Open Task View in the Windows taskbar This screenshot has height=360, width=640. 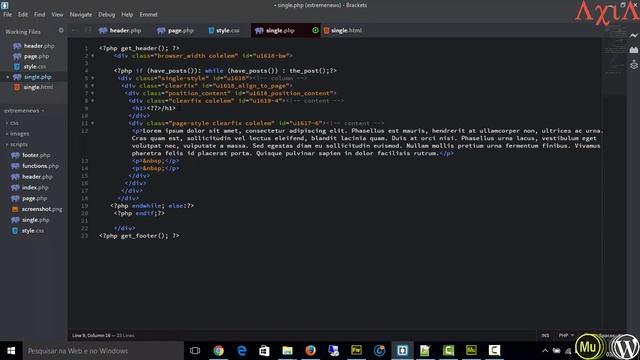[195, 350]
